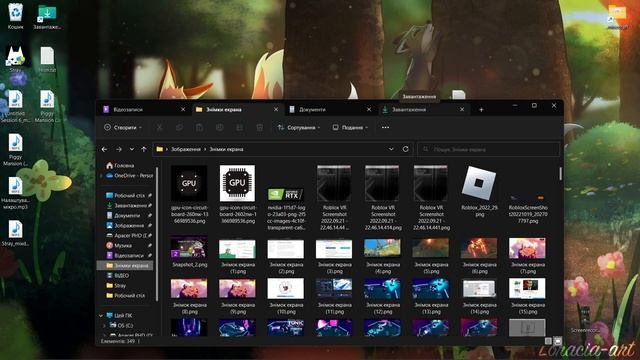Click the Paste icon in Explorer toolbar

[199, 128]
